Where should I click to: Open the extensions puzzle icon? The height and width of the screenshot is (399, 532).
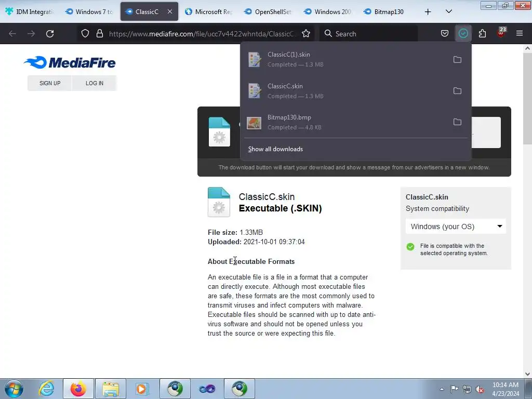[482, 34]
